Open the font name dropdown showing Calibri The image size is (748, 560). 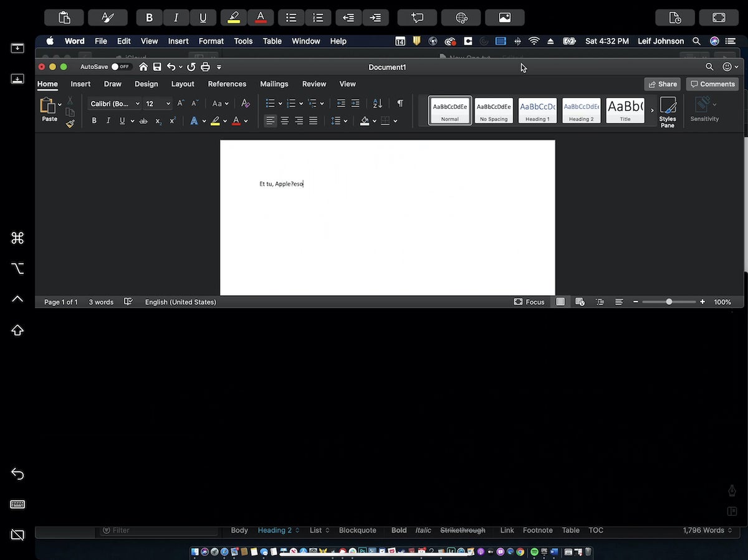point(115,103)
